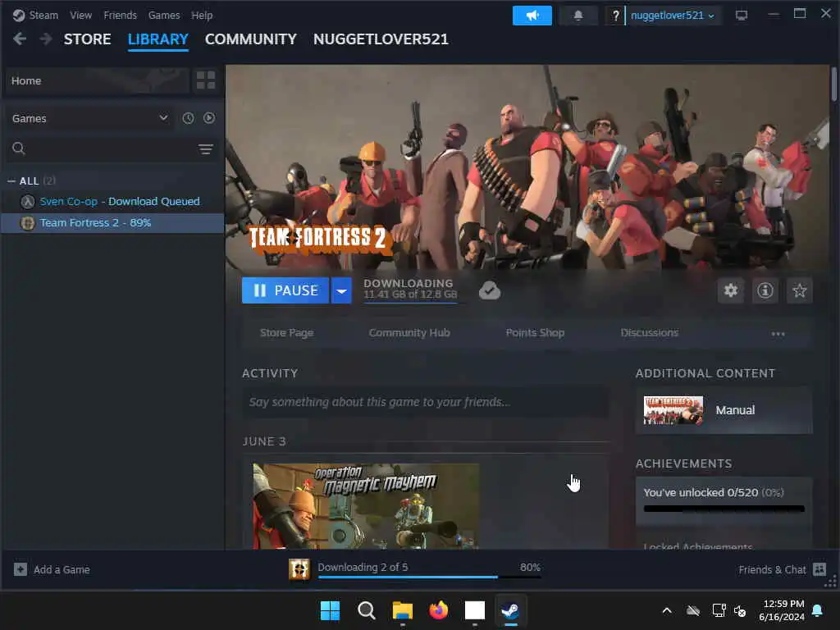
Task: Click the library search field
Action: pos(112,148)
